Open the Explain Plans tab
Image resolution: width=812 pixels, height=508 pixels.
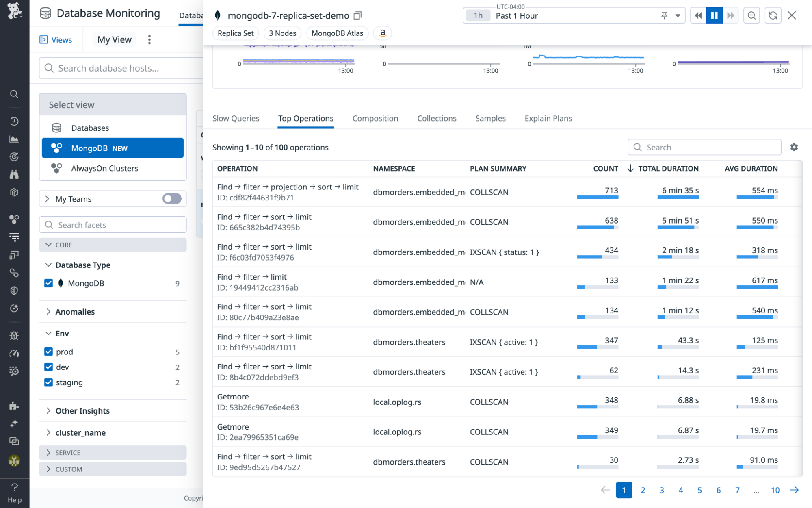[548, 118]
